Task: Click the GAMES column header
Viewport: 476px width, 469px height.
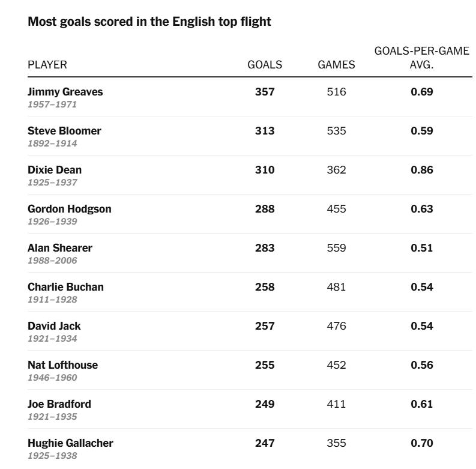Action: tap(336, 65)
